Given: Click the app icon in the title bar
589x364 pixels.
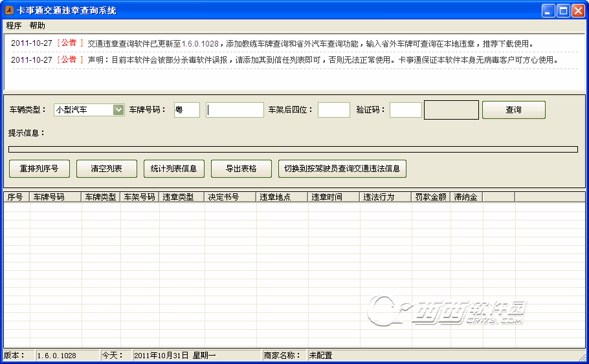Looking at the screenshot, I should coord(8,10).
